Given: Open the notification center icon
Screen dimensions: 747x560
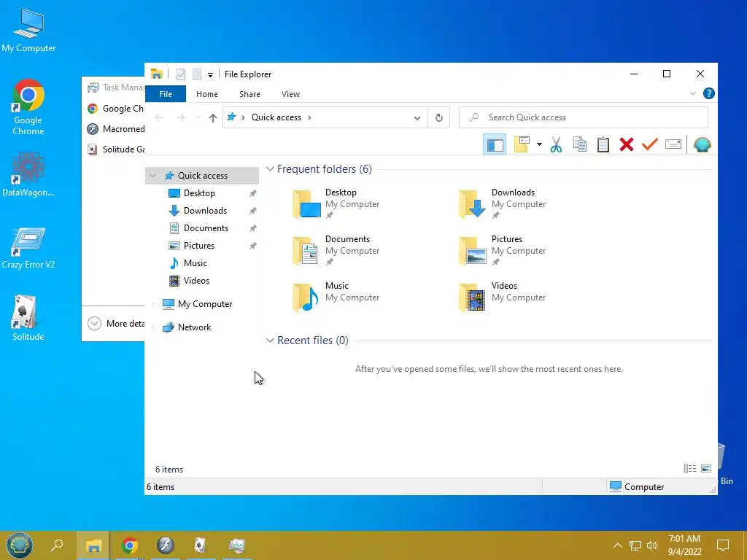Looking at the screenshot, I should point(723,545).
